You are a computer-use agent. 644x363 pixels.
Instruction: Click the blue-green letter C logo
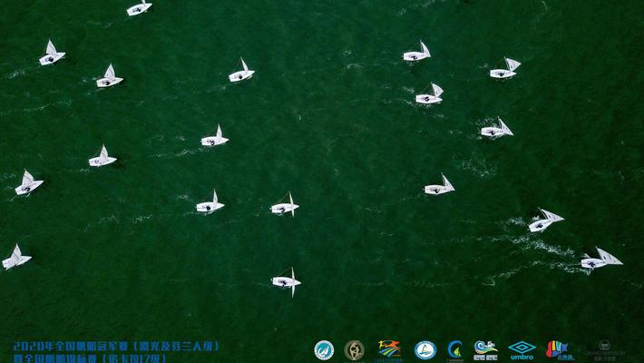click(455, 349)
